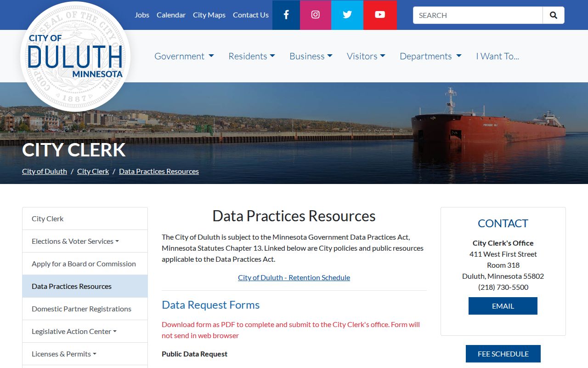Click the Data Practices Resources page title
The height and width of the screenshot is (368, 588).
point(294,216)
